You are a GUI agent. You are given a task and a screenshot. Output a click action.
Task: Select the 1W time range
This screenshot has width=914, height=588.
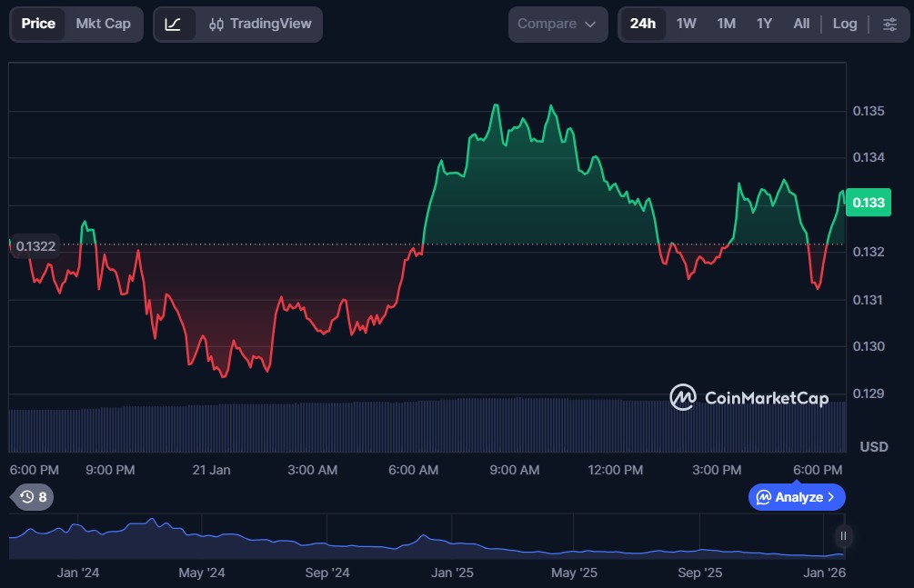pyautogui.click(x=686, y=25)
